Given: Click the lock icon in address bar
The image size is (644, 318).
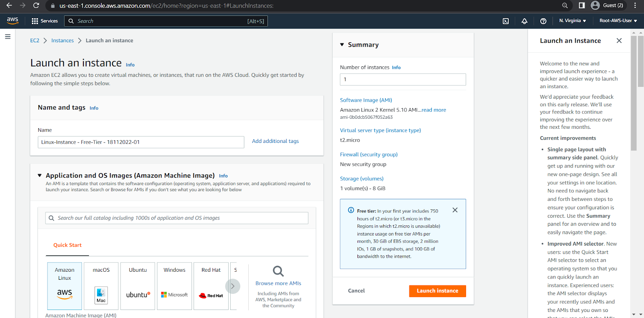Looking at the screenshot, I should pyautogui.click(x=53, y=6).
